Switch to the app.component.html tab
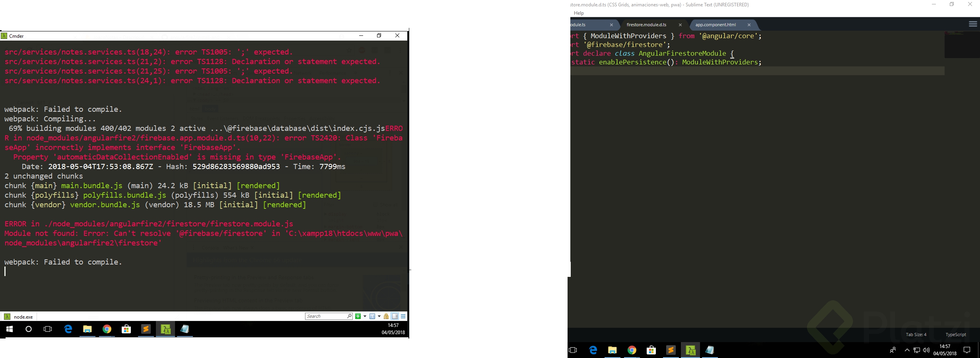The image size is (980, 358). point(716,25)
